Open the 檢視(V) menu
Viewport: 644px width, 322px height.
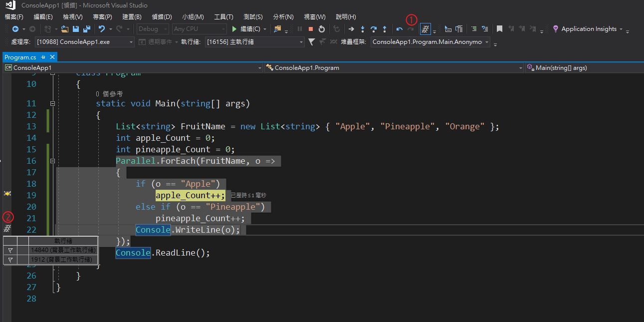(x=73, y=17)
